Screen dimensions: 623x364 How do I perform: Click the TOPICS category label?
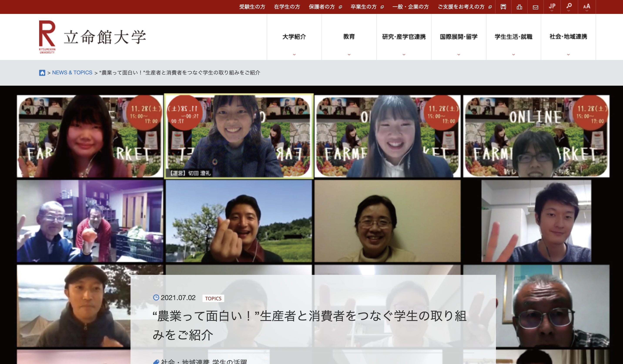point(213,299)
